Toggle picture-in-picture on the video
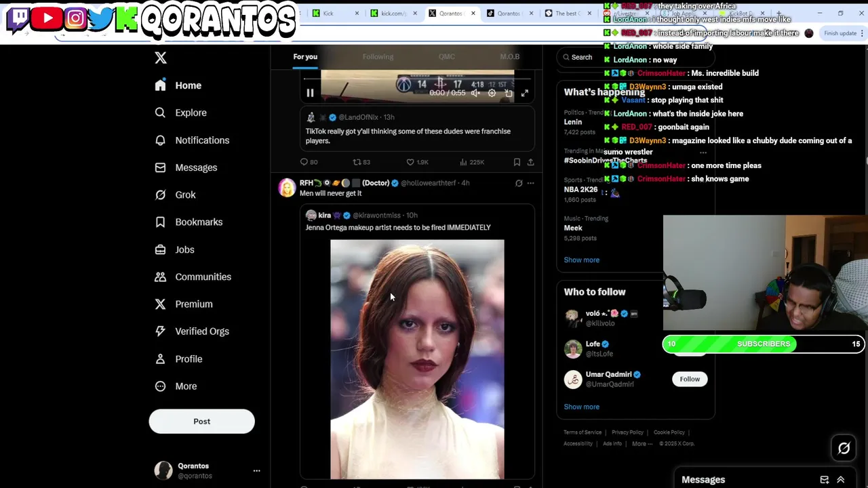This screenshot has width=868, height=488. pos(509,93)
